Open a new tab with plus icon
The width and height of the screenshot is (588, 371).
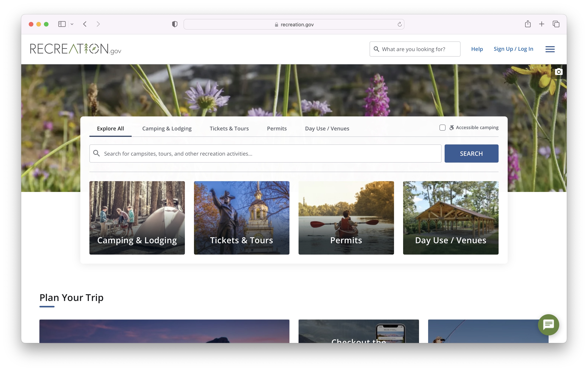tap(542, 24)
